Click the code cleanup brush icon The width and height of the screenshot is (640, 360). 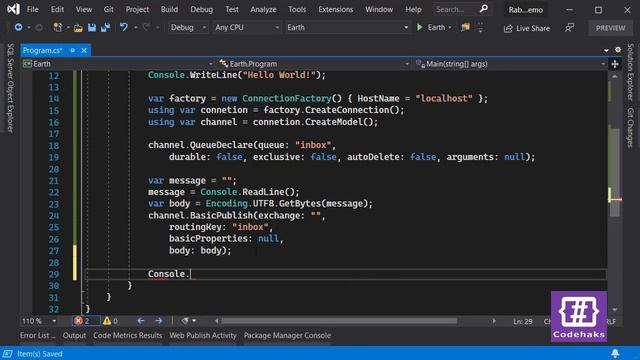click(x=185, y=321)
